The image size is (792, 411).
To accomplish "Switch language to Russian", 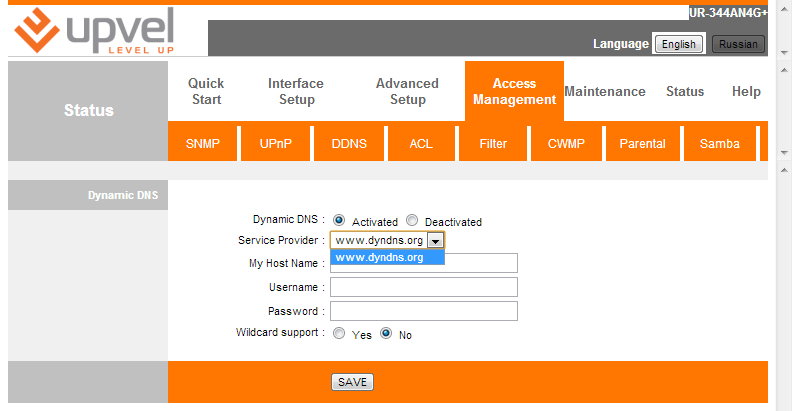I will tap(738, 44).
